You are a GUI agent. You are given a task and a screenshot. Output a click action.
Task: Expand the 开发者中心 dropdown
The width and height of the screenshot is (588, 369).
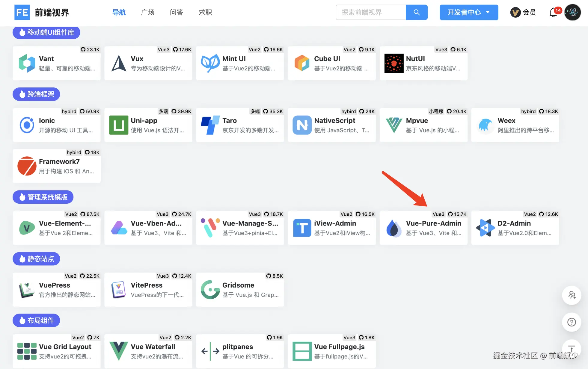click(469, 12)
